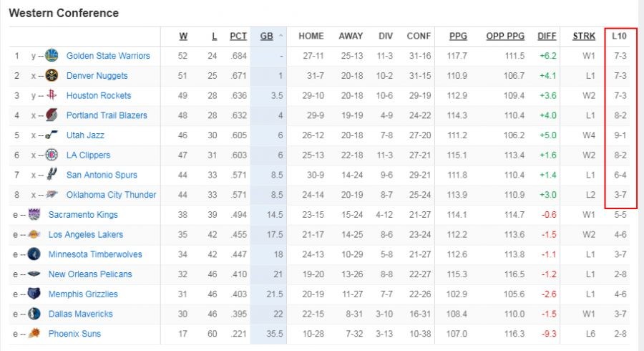Sort by DIFF column header

(547, 36)
